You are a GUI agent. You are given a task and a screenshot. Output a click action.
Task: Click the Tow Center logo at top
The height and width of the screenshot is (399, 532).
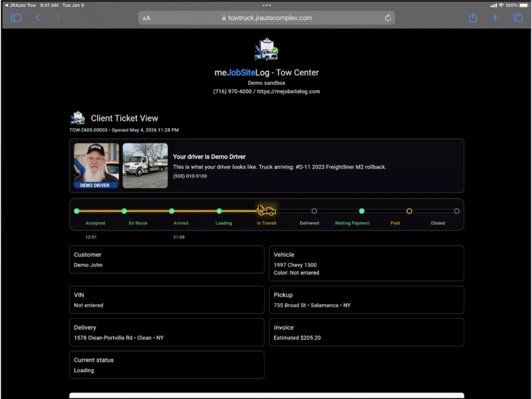[266, 49]
